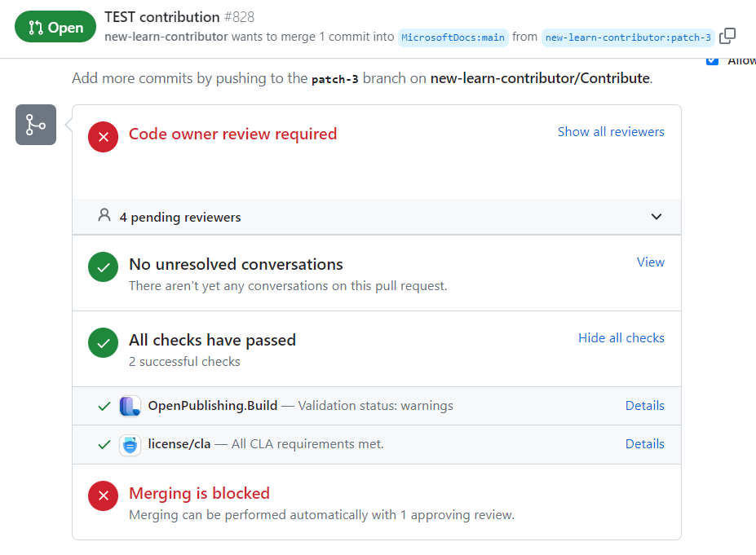Click Hide all checks

click(621, 337)
